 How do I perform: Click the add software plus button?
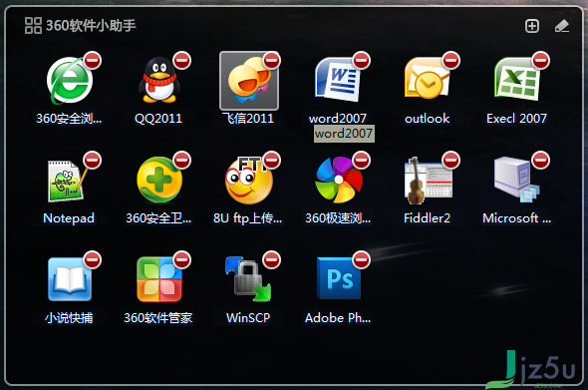(532, 26)
